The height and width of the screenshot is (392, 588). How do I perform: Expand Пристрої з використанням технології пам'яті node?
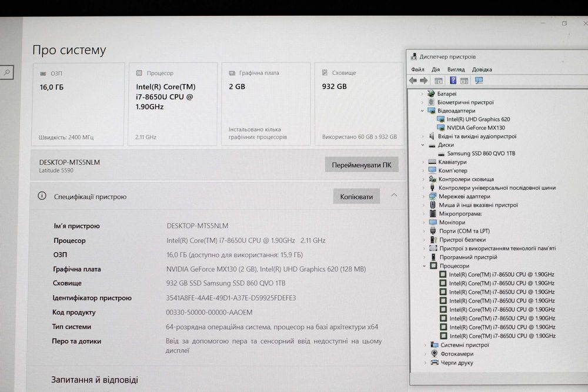[x=424, y=248]
